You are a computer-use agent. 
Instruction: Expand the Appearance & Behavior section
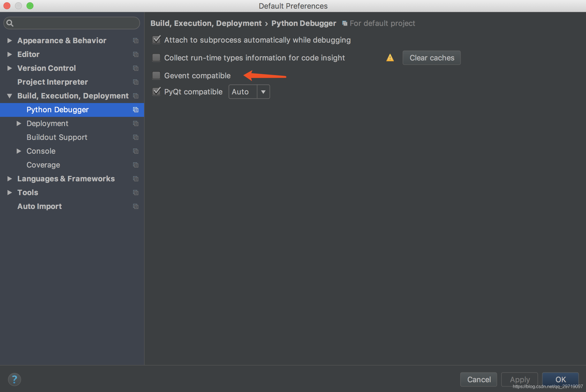[9, 40]
